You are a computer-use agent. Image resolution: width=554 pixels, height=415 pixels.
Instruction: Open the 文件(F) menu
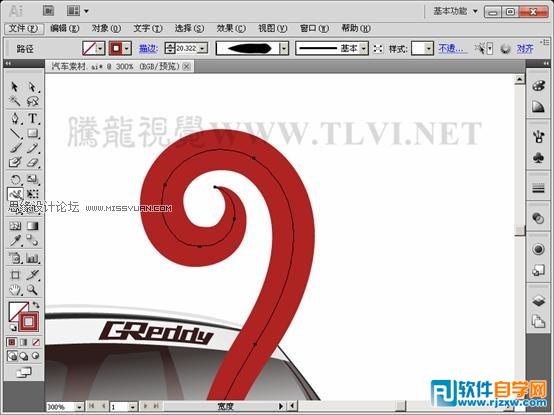click(24, 28)
